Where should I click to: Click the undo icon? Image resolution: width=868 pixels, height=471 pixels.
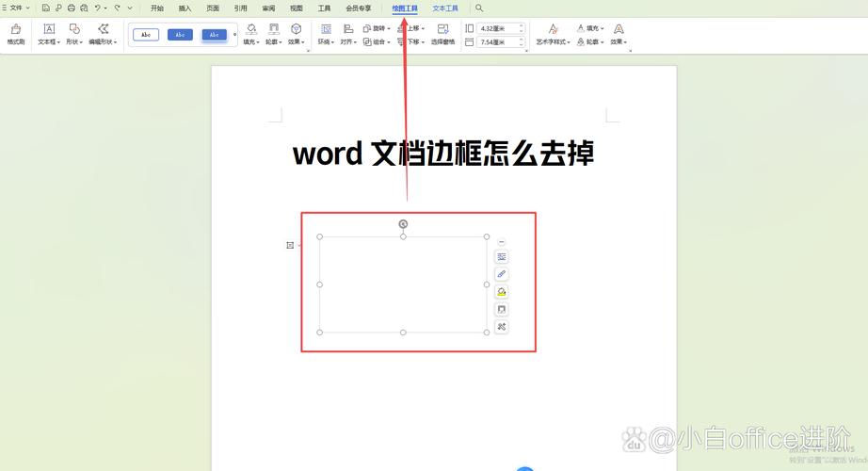click(x=97, y=8)
